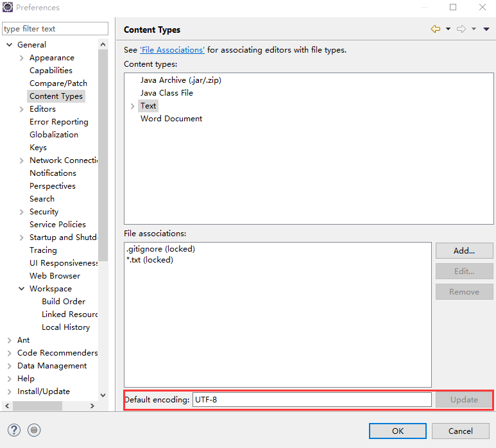Screen dimensions: 496x448
Task: Select the Text content type row
Action: pyautogui.click(x=148, y=106)
